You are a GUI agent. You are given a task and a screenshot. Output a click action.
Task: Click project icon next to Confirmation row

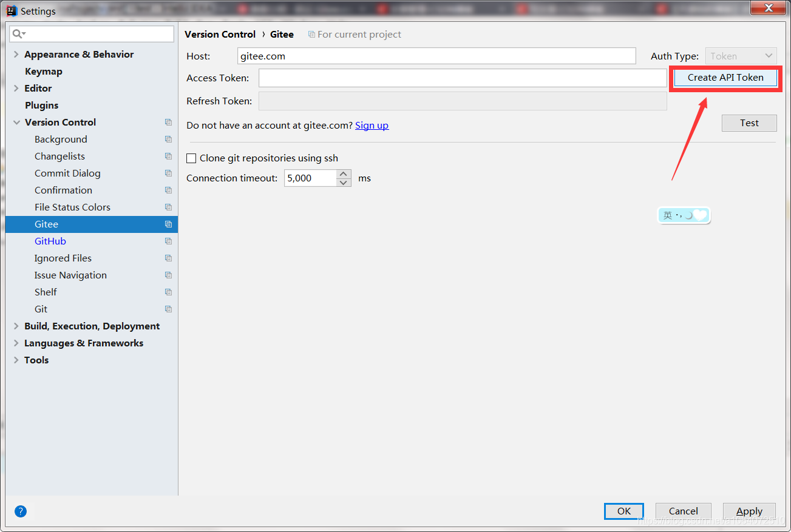pos(168,190)
